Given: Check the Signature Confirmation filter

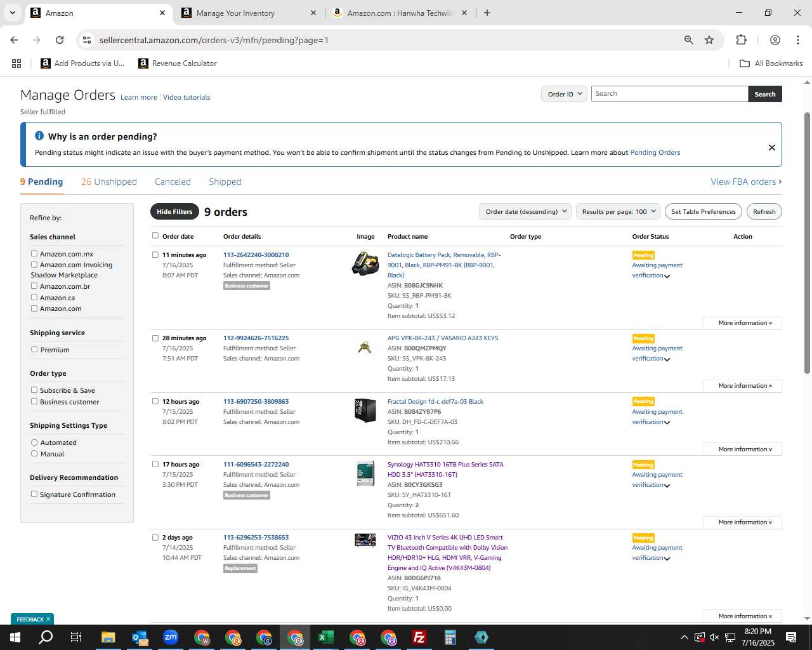Looking at the screenshot, I should 34,494.
